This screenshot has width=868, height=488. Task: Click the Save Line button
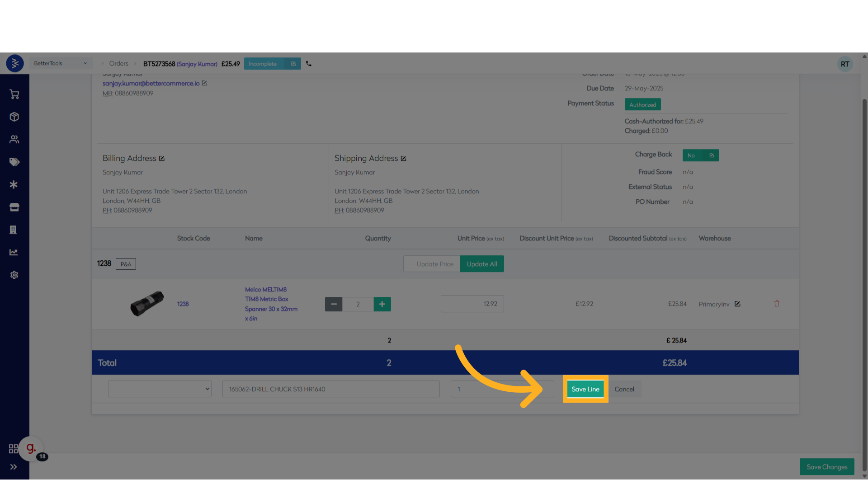tap(585, 389)
